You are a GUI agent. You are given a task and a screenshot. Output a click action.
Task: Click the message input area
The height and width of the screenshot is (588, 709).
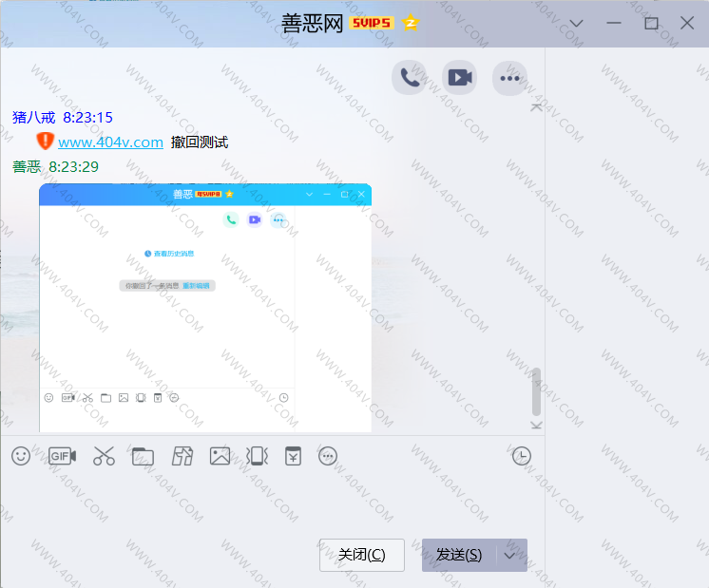point(272,502)
